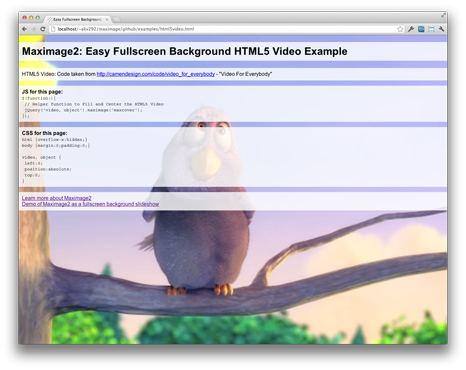Open the Demo of Maximage2 slideshow link
The image size is (466, 370).
[90, 204]
